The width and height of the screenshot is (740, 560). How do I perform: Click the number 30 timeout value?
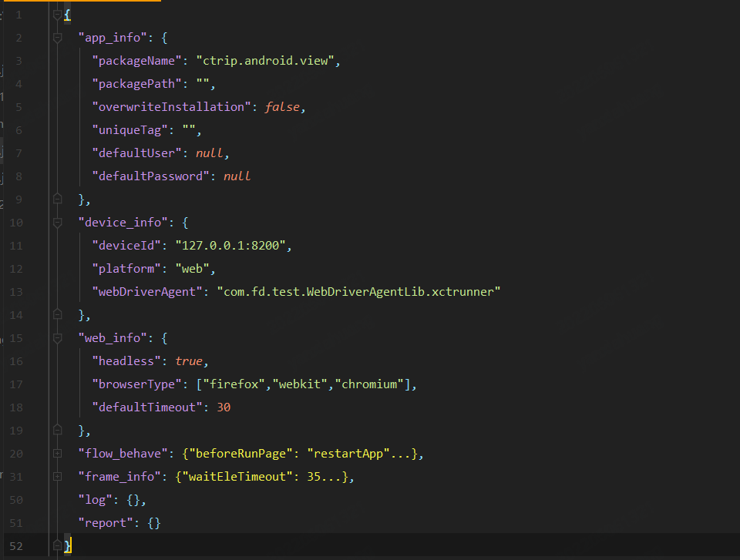pos(224,407)
